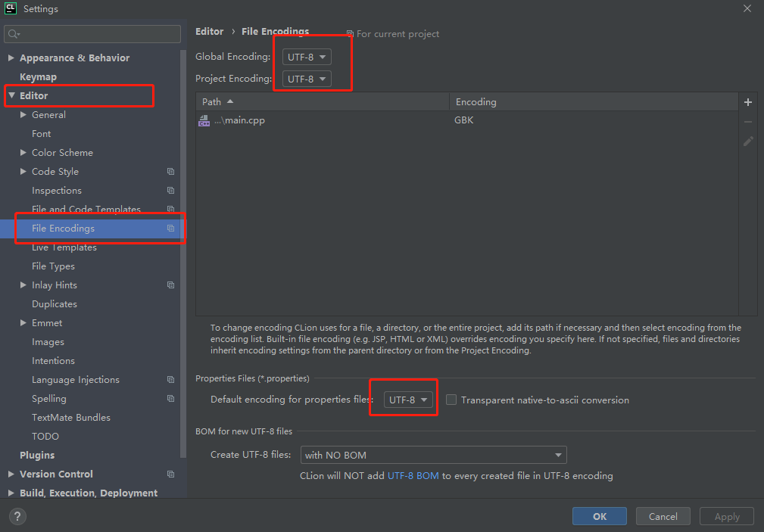764x532 pixels.
Task: Click the project-level icon next to Code Style
Action: click(170, 172)
